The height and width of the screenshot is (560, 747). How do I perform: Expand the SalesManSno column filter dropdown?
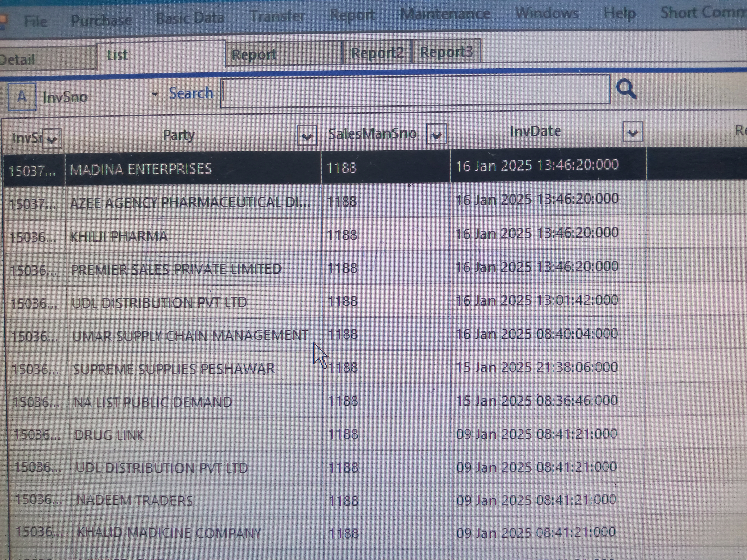(437, 135)
